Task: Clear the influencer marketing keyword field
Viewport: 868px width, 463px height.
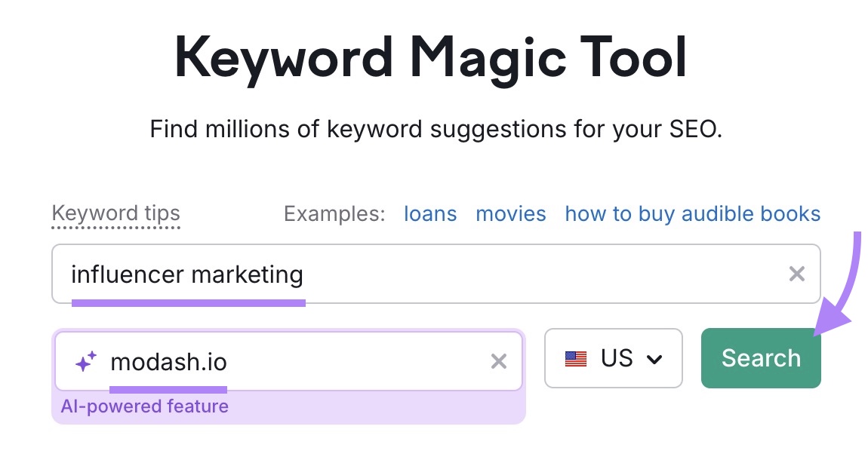Action: coord(797,274)
